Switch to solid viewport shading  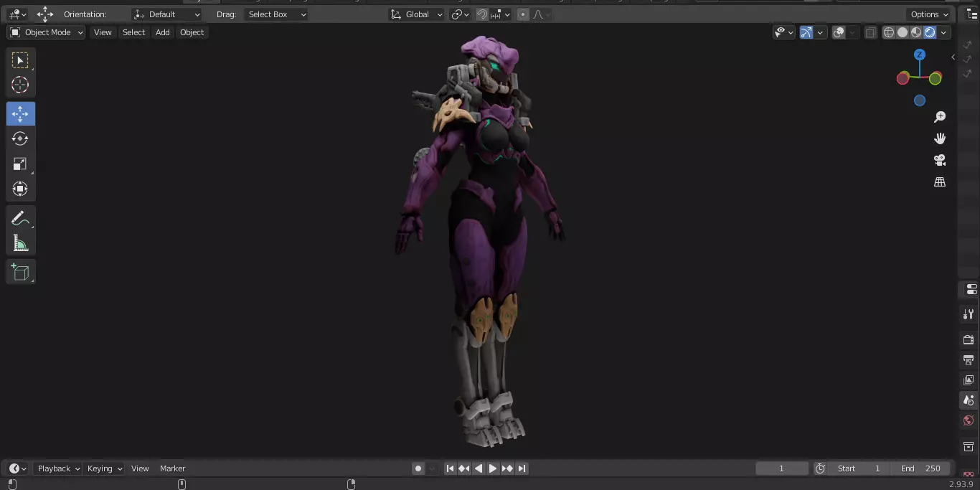point(903,32)
